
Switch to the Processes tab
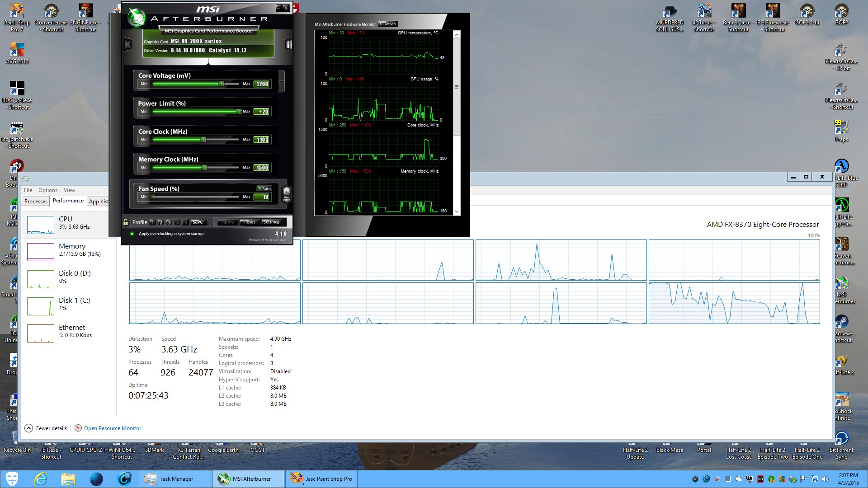click(36, 202)
